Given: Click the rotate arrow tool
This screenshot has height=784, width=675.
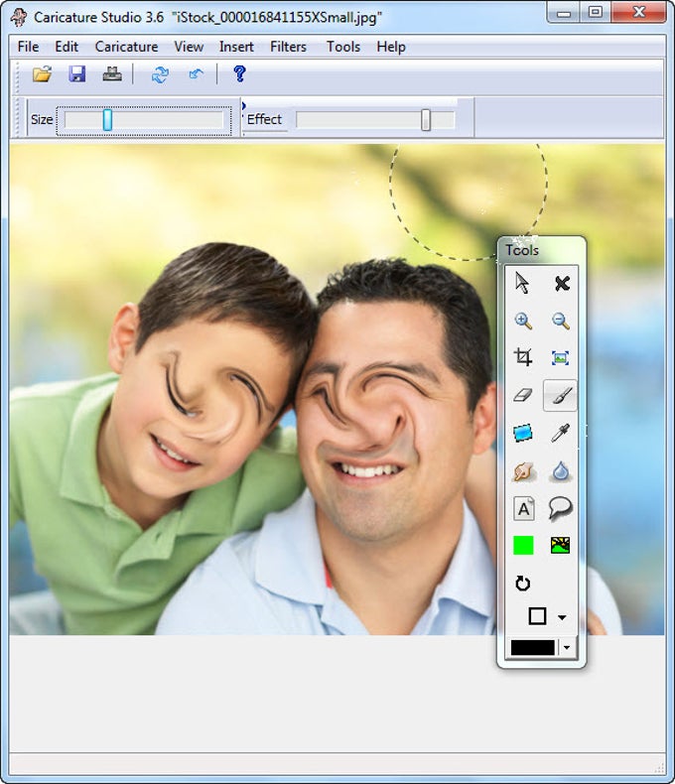Looking at the screenshot, I should [x=523, y=583].
